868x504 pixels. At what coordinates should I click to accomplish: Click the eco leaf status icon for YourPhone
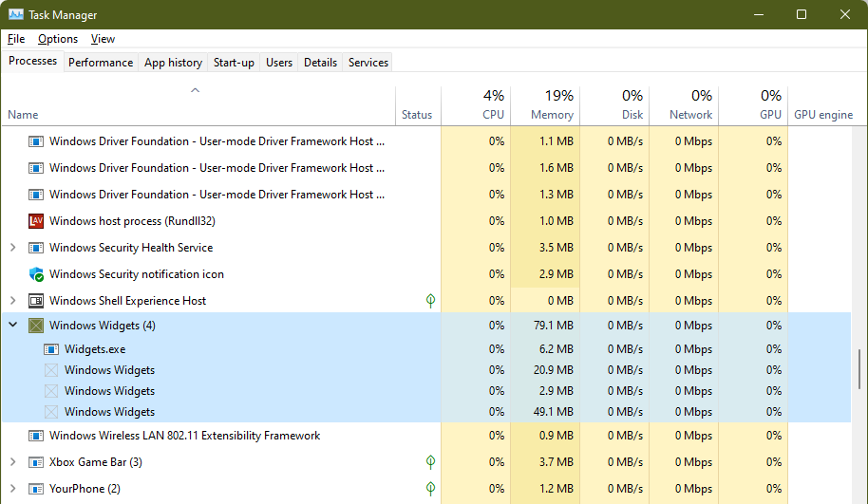tap(430, 489)
